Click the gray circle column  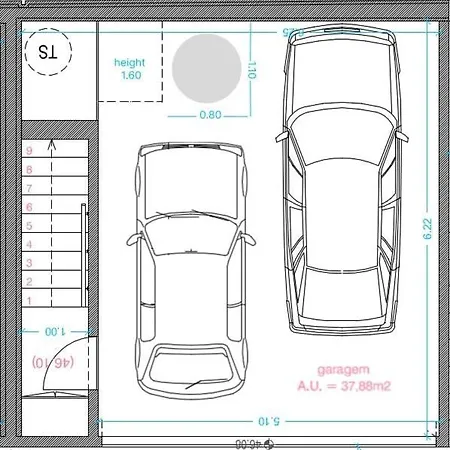[x=207, y=68]
